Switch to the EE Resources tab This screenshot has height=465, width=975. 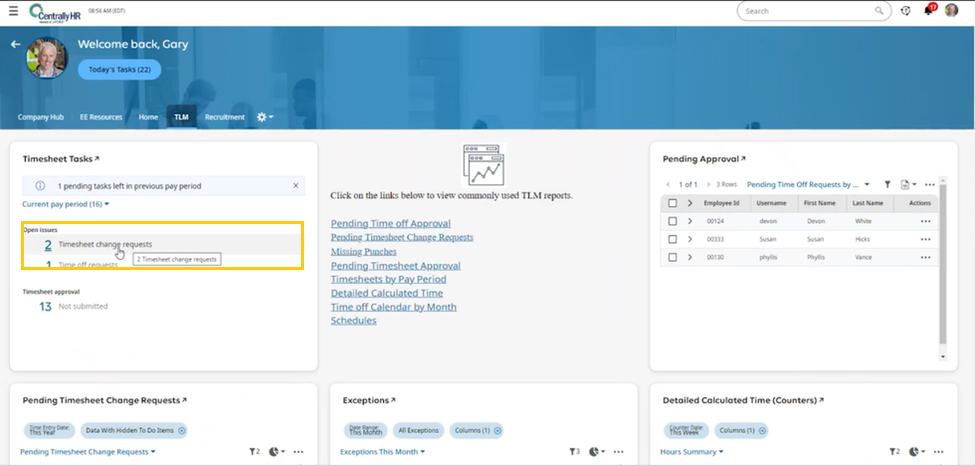(x=101, y=117)
